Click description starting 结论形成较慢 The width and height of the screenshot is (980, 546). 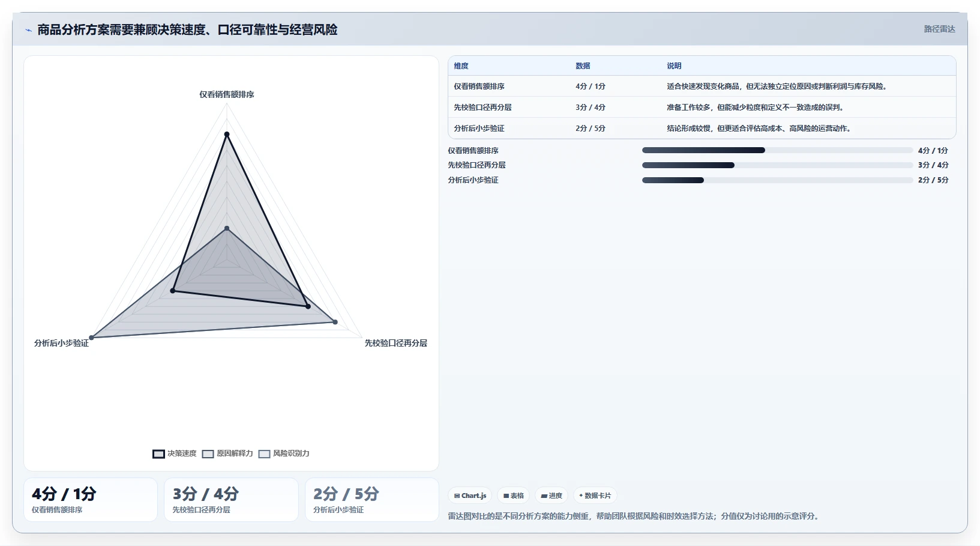pyautogui.click(x=759, y=129)
